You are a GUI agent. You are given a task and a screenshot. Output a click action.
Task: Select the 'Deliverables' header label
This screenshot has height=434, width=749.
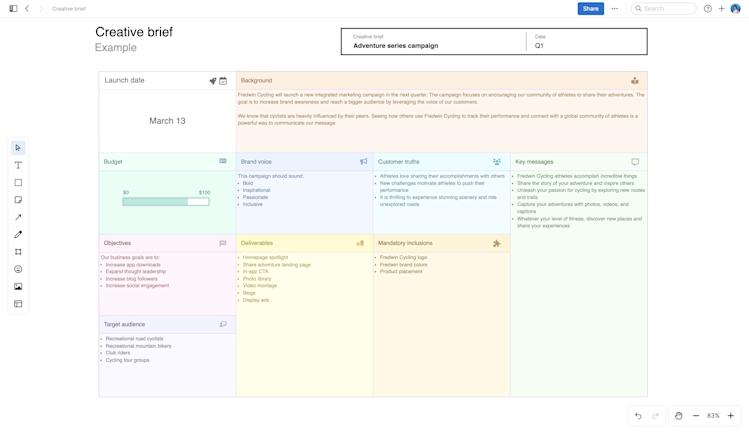click(257, 243)
